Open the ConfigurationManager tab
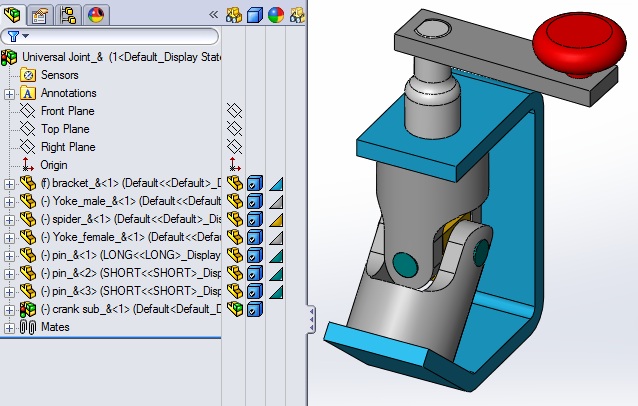This screenshot has width=638, height=406. coord(69,14)
